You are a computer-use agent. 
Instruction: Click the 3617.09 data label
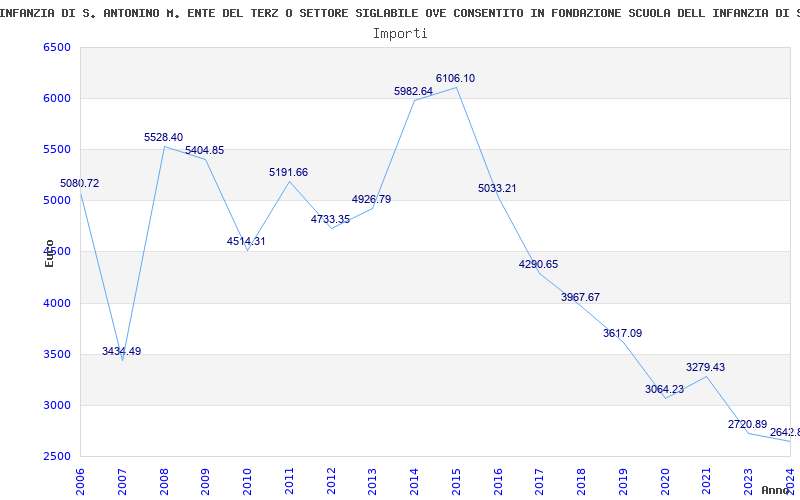tap(622, 333)
